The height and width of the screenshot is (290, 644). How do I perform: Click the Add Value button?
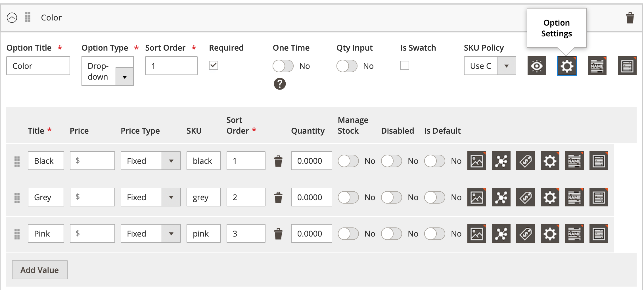39,270
